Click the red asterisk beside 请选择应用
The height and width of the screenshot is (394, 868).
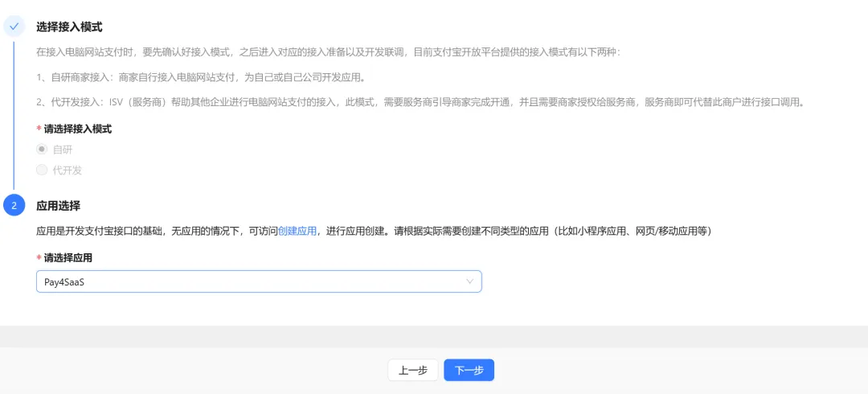pyautogui.click(x=39, y=259)
